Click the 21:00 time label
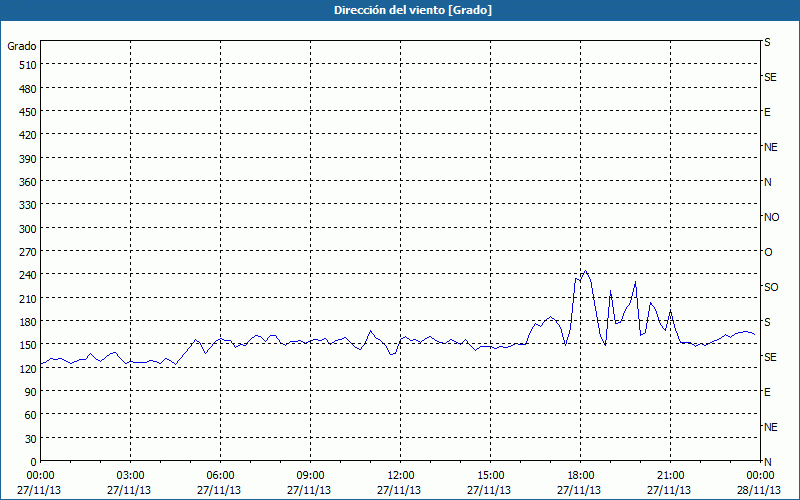Image resolution: width=800 pixels, height=500 pixels. tap(670, 476)
